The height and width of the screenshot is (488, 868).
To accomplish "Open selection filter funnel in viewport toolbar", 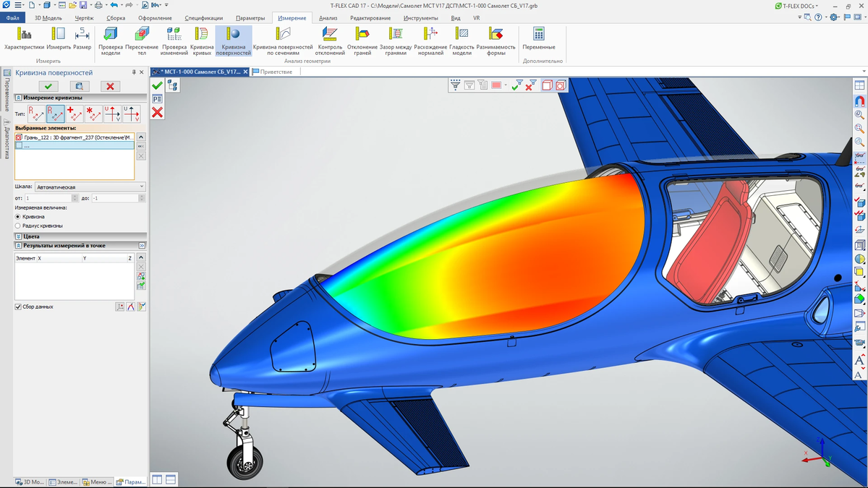I will click(x=455, y=85).
